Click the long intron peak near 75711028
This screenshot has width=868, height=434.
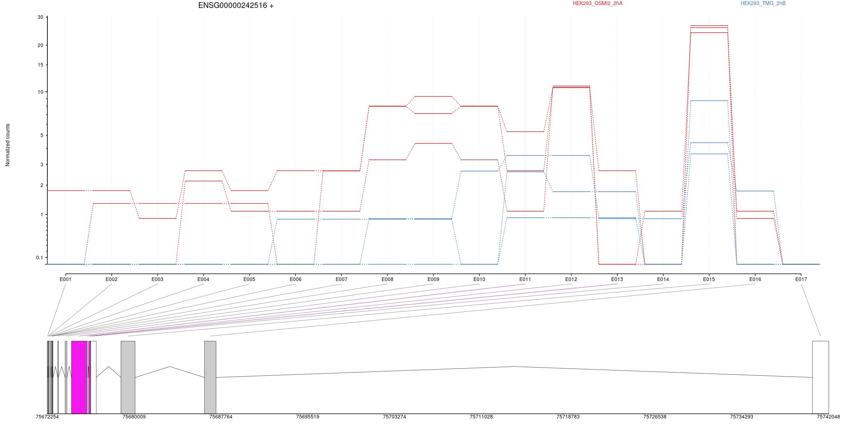(x=514, y=367)
